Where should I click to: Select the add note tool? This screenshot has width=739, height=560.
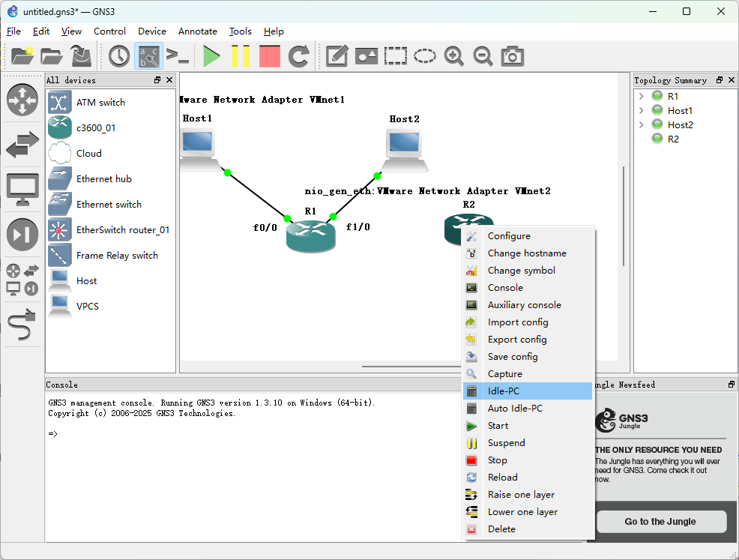(x=337, y=56)
